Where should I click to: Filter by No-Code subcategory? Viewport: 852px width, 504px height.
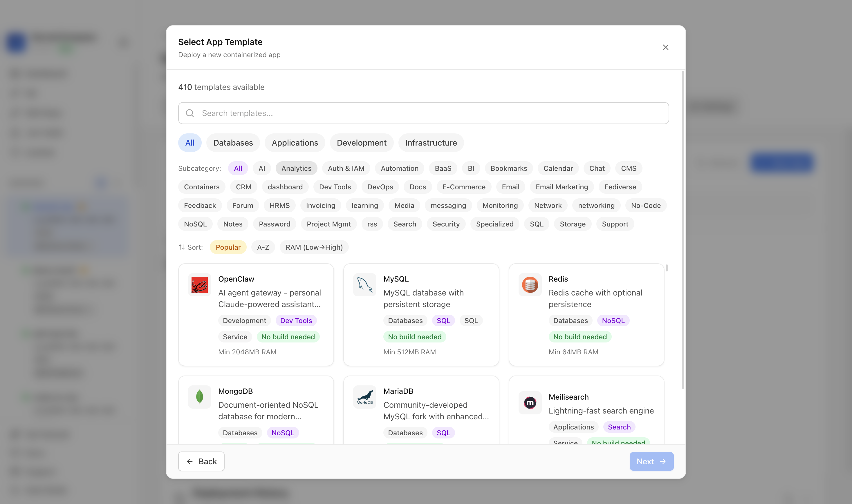pyautogui.click(x=646, y=206)
